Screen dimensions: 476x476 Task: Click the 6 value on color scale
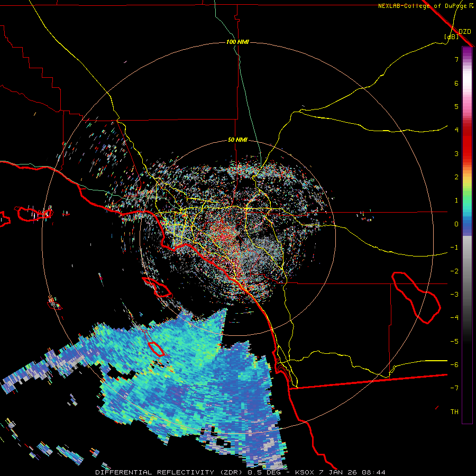456,83
